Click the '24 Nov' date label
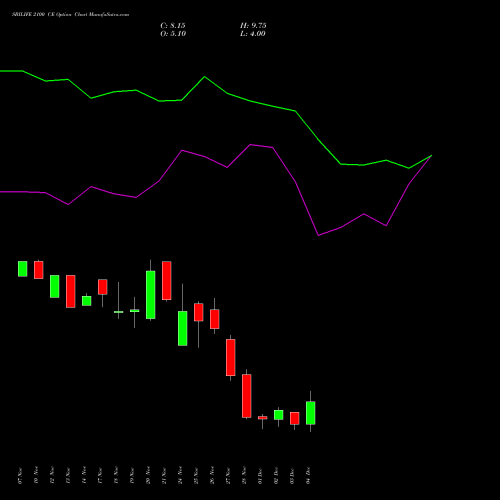Screen dimensions: 500x500 click(x=180, y=475)
